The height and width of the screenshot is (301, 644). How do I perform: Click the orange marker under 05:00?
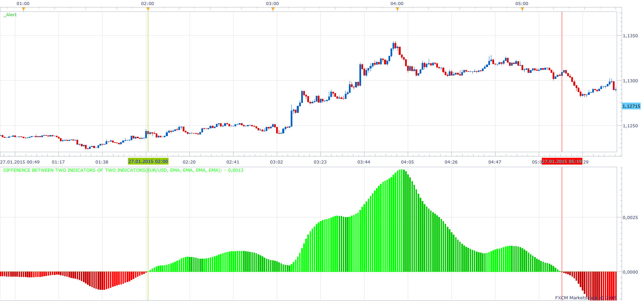(x=522, y=9)
